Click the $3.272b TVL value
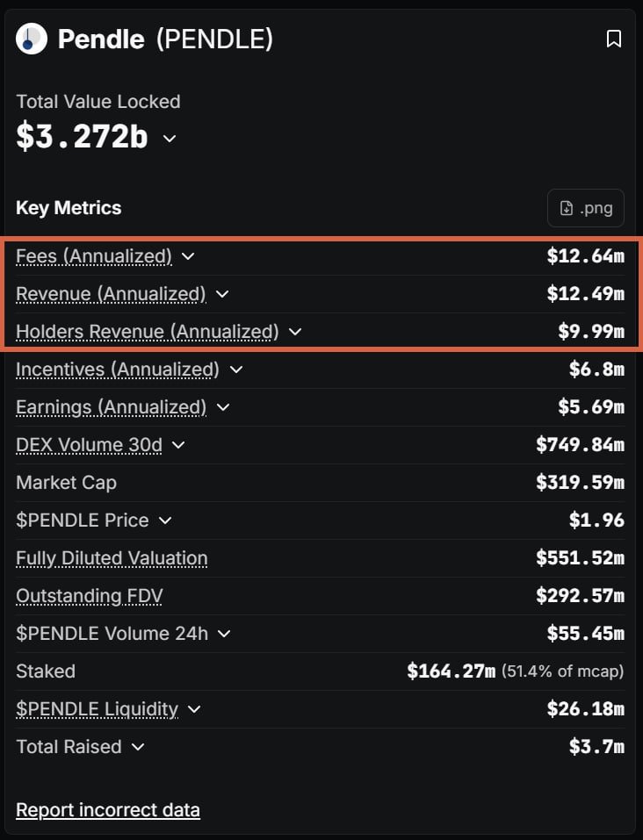Screen dimensions: 643x840 (82, 137)
